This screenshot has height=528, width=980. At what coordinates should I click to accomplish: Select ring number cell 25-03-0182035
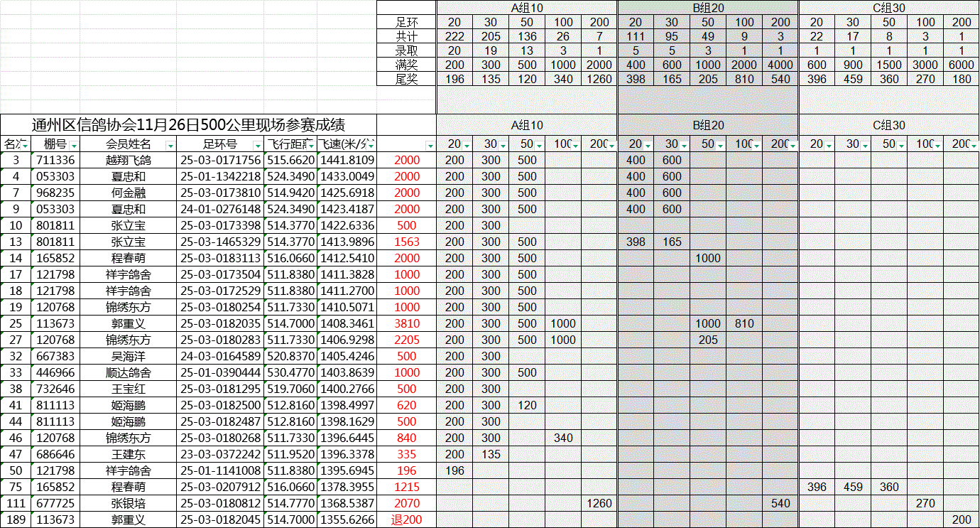point(220,323)
